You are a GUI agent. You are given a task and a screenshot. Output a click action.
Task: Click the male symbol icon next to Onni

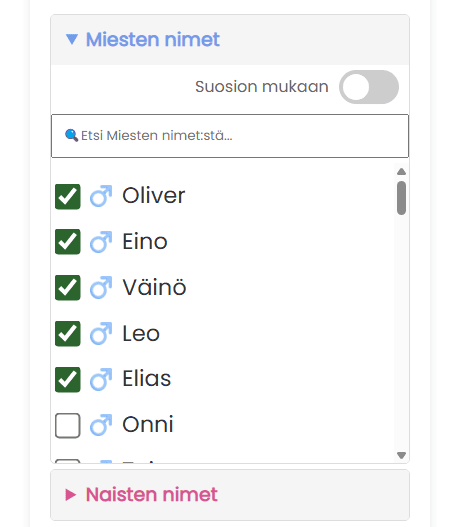click(x=101, y=425)
